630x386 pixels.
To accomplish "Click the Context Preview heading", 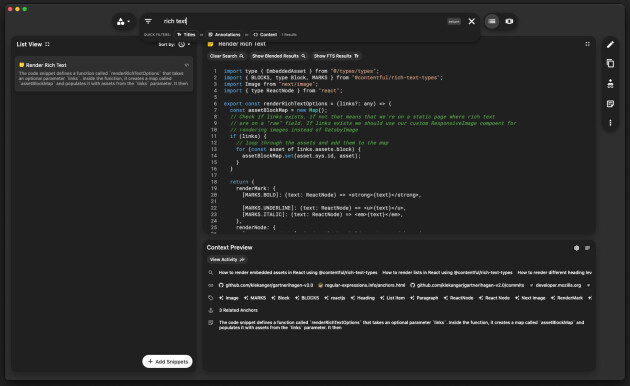I will 229,247.
